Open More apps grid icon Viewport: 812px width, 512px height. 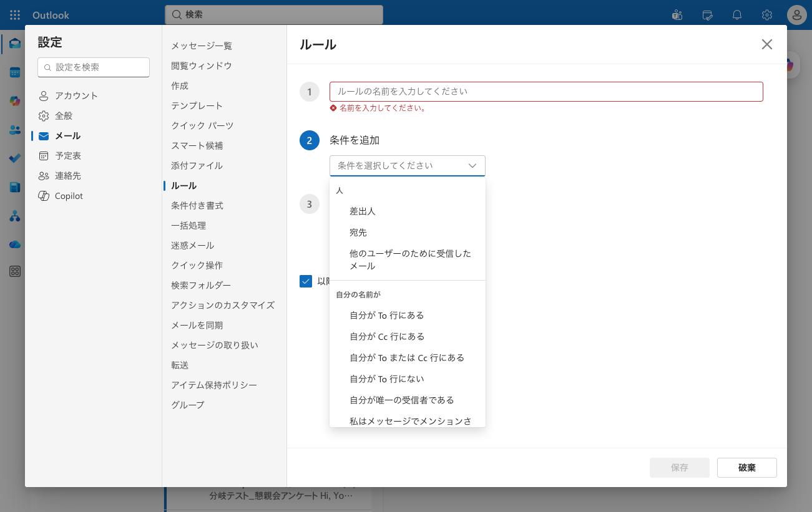(x=15, y=271)
